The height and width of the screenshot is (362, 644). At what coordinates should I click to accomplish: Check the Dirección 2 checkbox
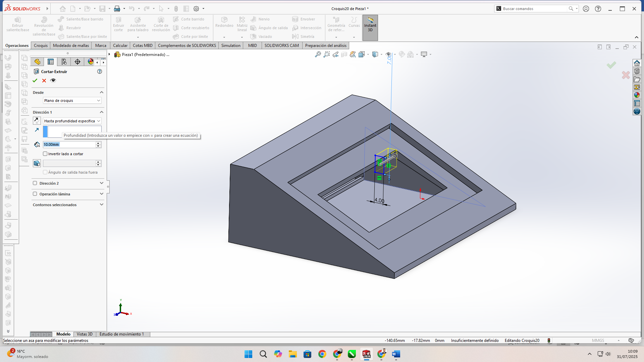[x=35, y=183]
